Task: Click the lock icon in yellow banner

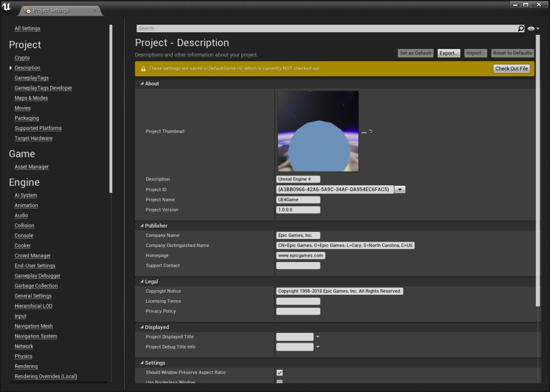Action: pyautogui.click(x=143, y=69)
